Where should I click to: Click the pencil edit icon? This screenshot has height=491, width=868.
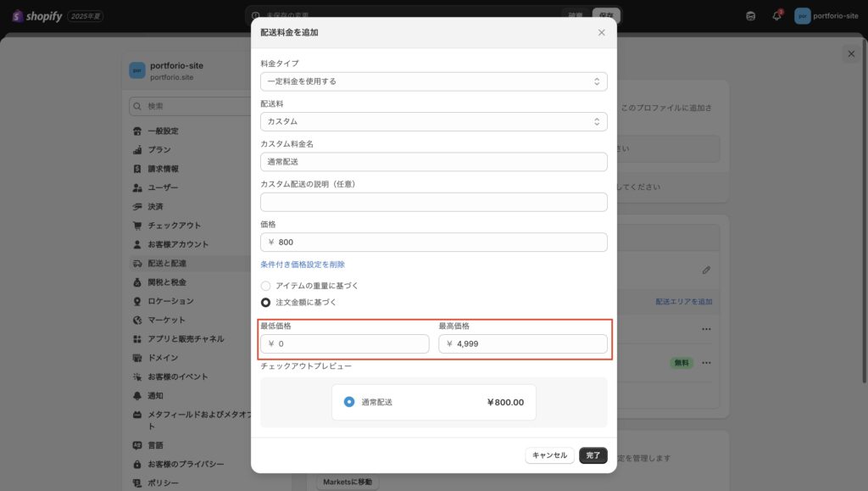coord(706,271)
